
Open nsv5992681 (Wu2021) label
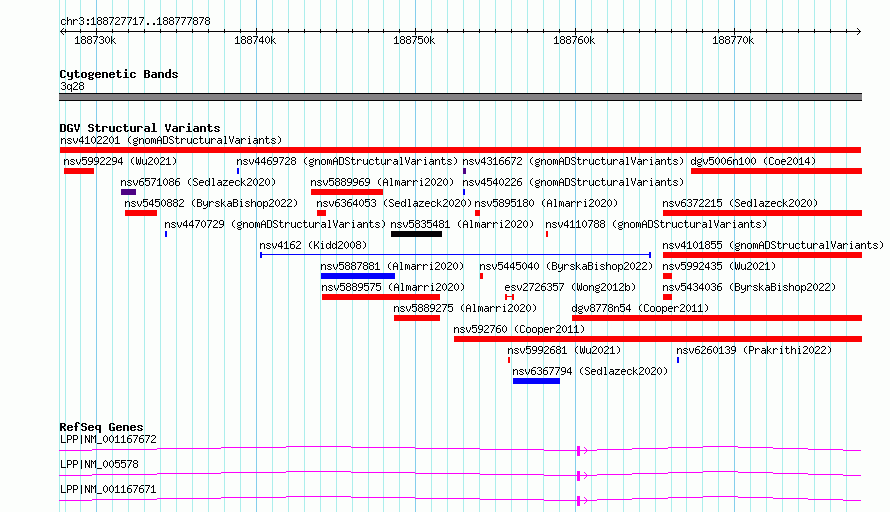pyautogui.click(x=564, y=350)
